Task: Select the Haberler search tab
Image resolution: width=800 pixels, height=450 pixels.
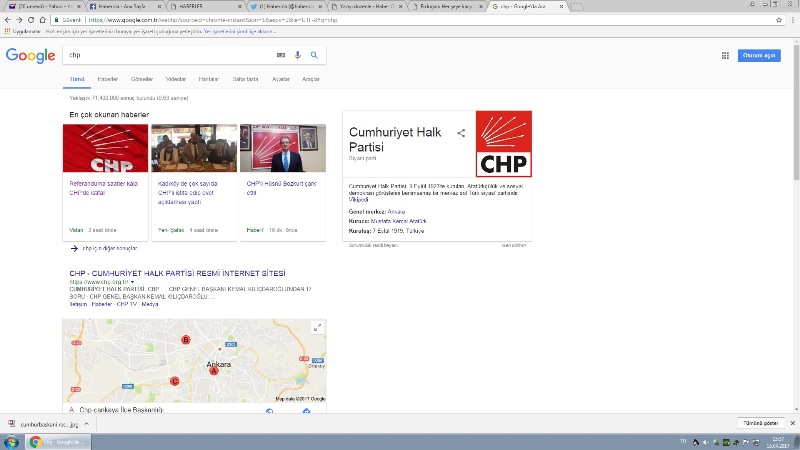Action: [x=108, y=79]
